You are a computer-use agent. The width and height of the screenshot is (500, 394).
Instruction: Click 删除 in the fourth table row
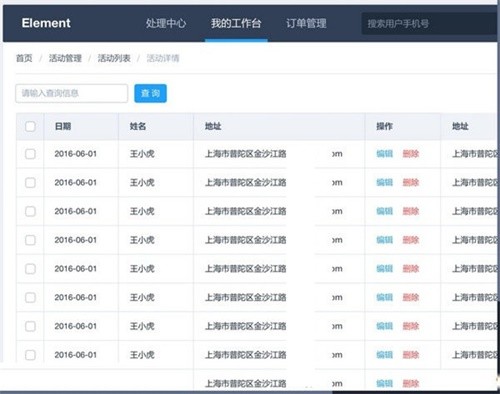click(x=411, y=240)
